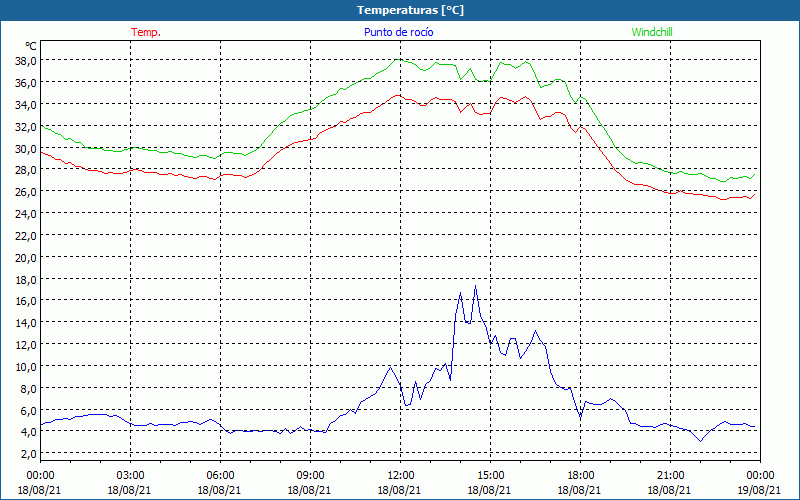Select the 18:00 time label on the x-axis

tap(581, 475)
